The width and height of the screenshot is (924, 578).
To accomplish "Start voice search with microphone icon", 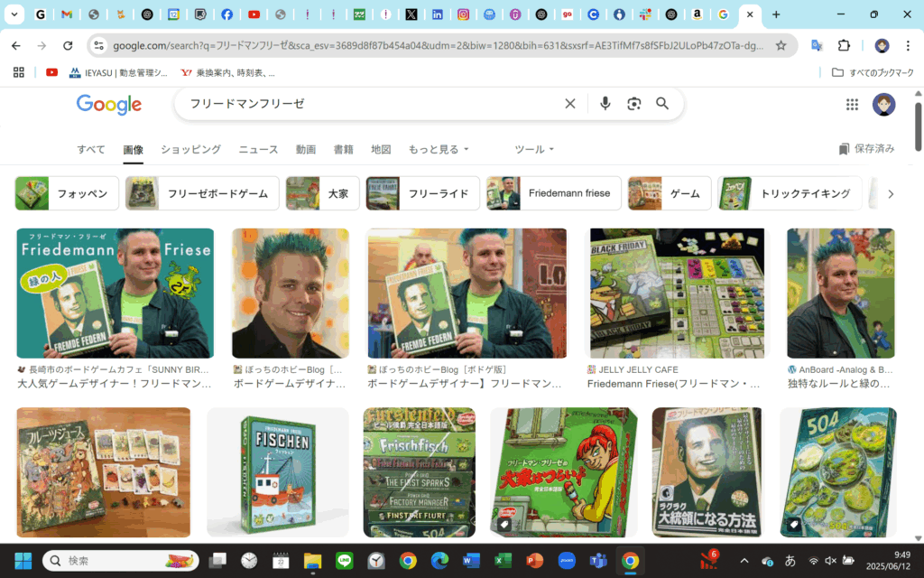I will click(605, 104).
